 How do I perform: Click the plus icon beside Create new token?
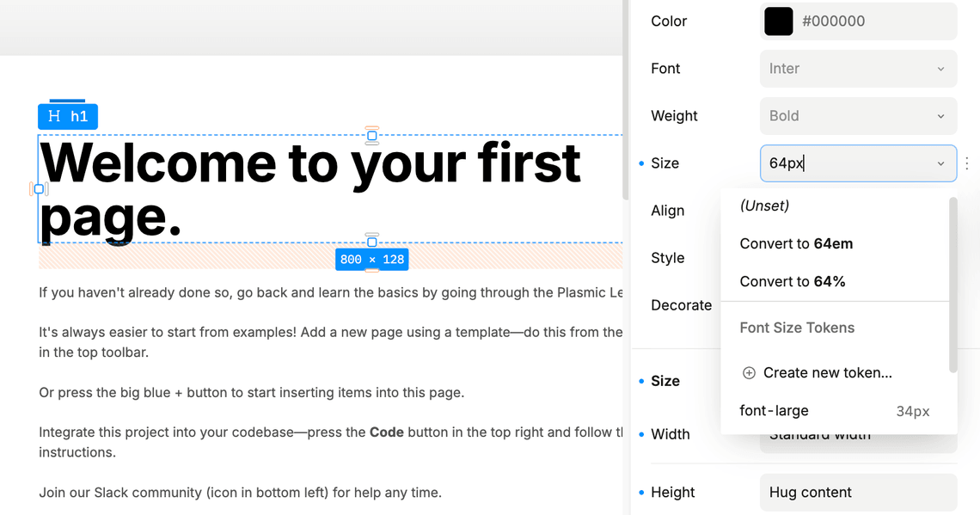(x=749, y=372)
